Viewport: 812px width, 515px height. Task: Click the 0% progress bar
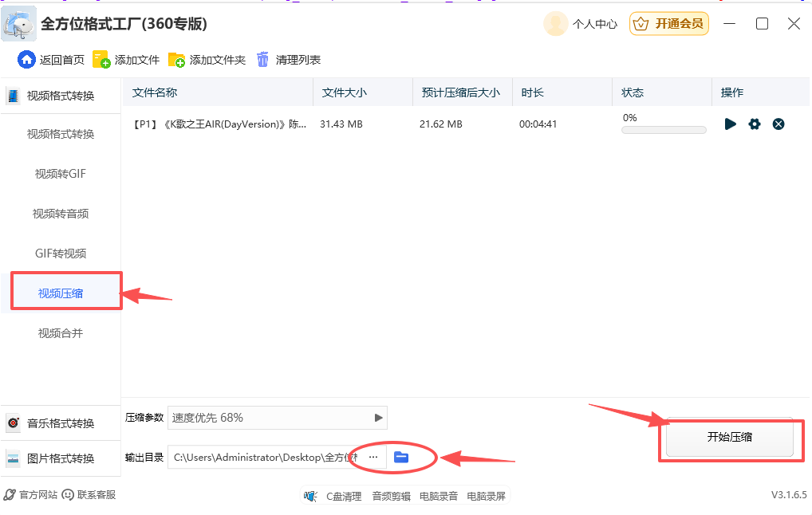662,128
